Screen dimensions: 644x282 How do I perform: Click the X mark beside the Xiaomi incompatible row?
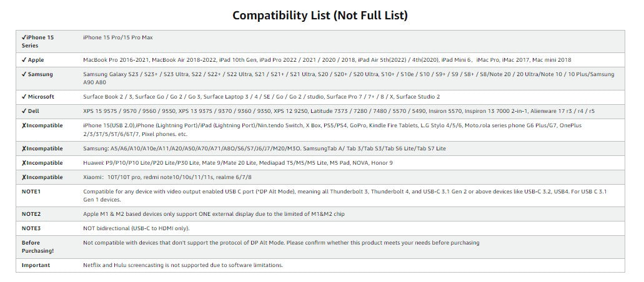pyautogui.click(x=24, y=177)
